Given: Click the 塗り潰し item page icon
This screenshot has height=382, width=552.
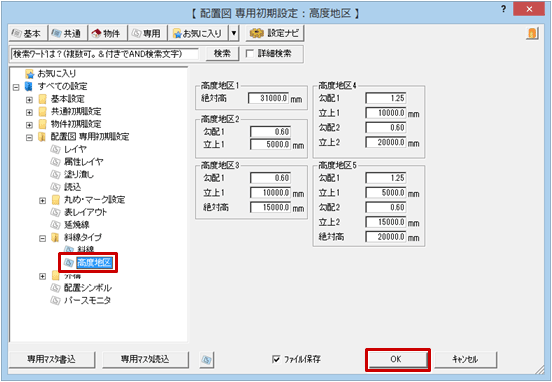Looking at the screenshot, I should coord(56,175).
